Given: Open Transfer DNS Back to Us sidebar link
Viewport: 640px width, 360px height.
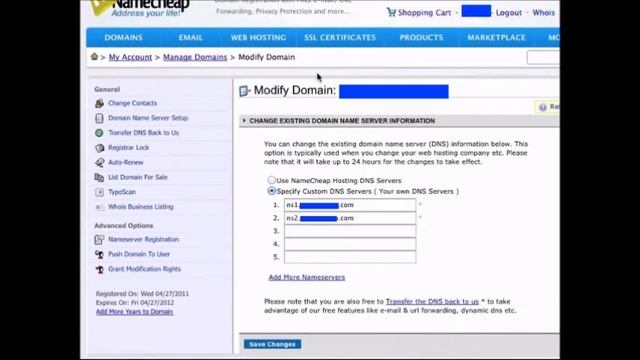Looking at the screenshot, I should pos(143,133).
